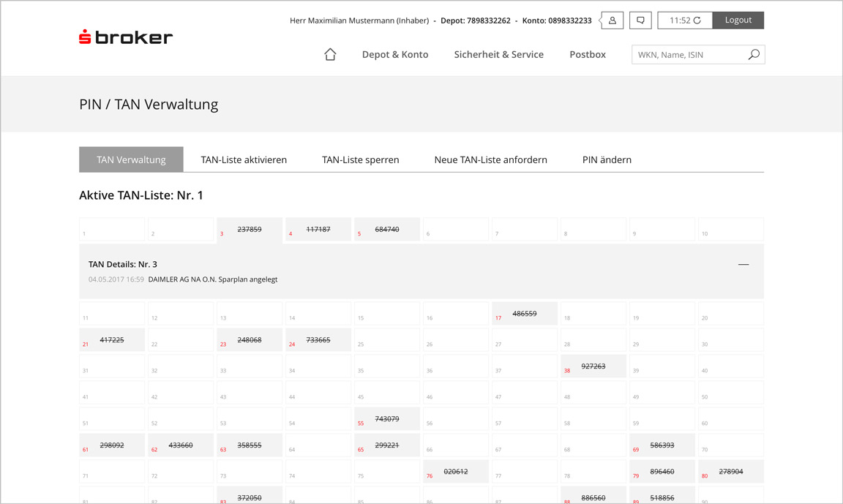The image size is (843, 504).
Task: Select used TAN 65 with code 299221
Action: click(x=387, y=445)
